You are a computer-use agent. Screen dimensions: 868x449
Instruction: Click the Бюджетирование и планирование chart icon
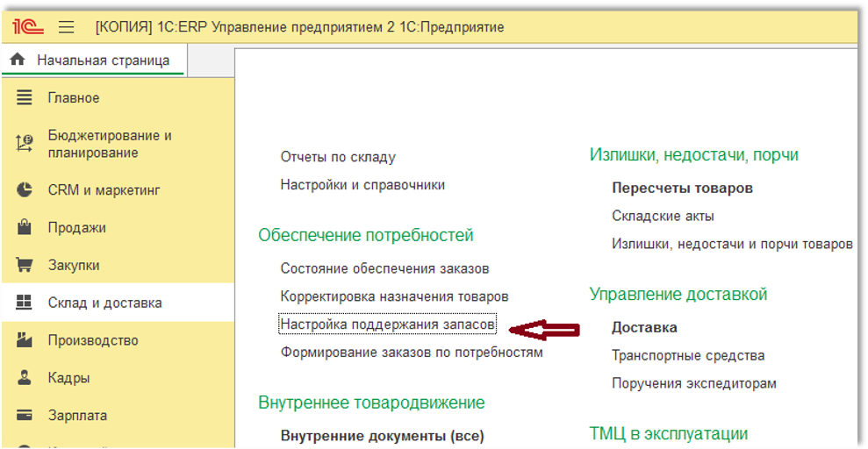coord(24,144)
